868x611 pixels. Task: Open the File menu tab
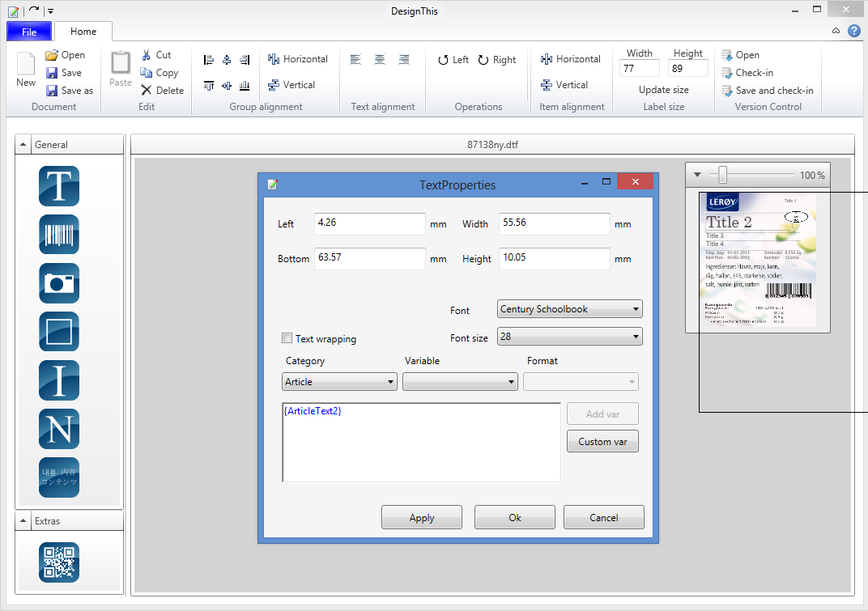pyautogui.click(x=29, y=32)
